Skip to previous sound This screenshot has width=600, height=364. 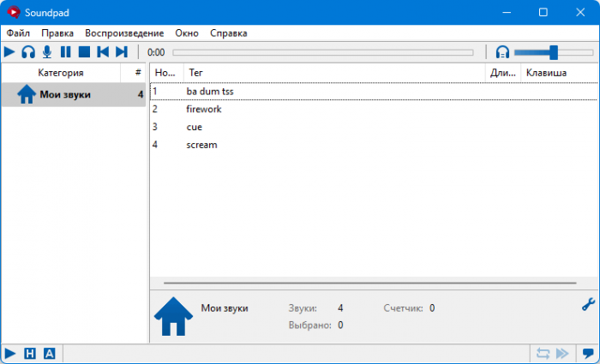click(x=103, y=51)
